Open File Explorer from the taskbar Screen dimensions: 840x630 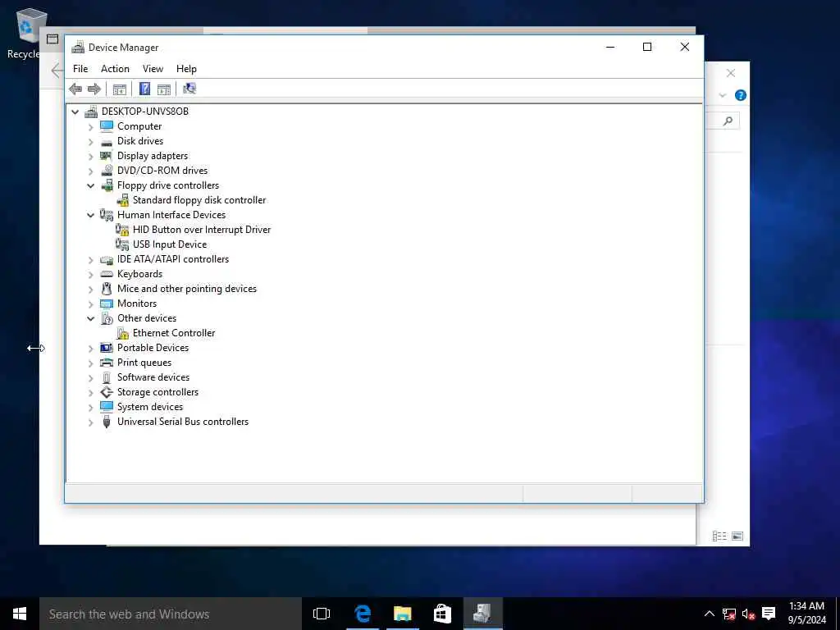tap(402, 614)
